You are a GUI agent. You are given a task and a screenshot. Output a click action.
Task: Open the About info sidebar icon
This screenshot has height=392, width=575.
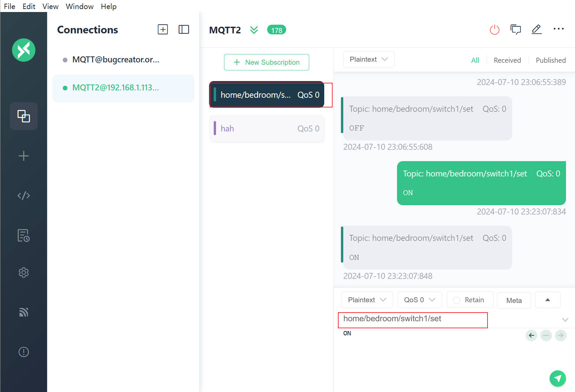tap(24, 352)
